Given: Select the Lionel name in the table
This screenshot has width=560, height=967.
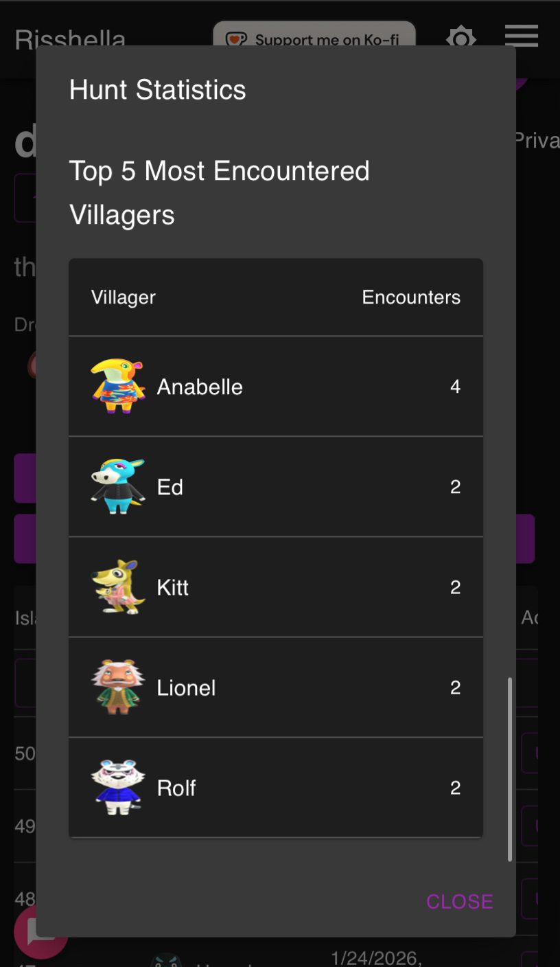Looking at the screenshot, I should click(187, 687).
